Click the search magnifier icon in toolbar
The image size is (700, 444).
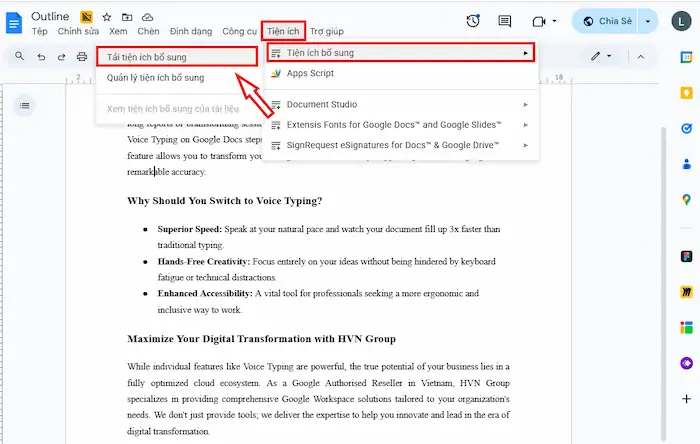click(19, 57)
